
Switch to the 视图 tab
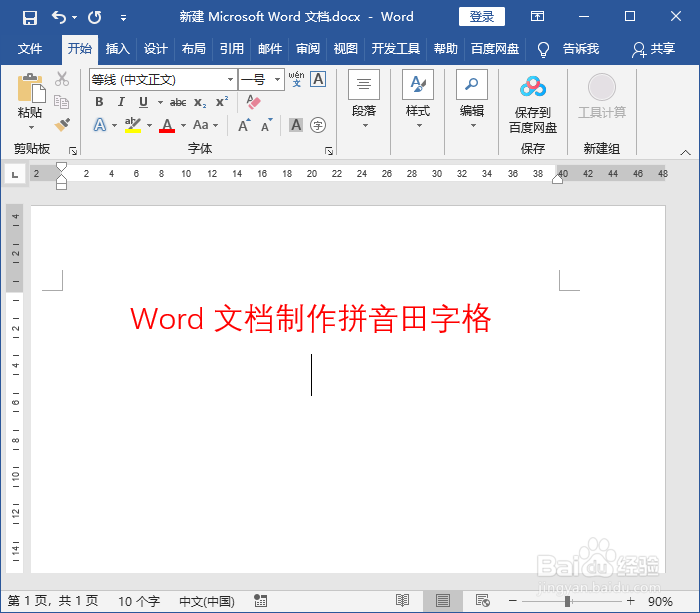(x=346, y=49)
